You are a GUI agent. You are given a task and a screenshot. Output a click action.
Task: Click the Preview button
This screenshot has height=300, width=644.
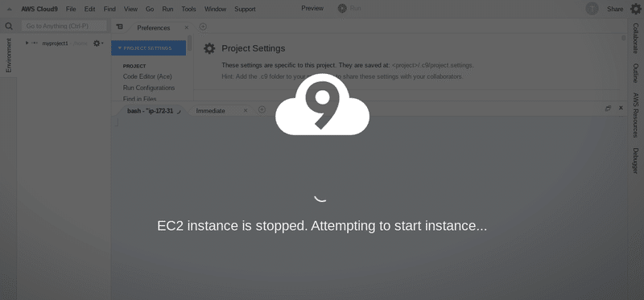click(x=312, y=8)
